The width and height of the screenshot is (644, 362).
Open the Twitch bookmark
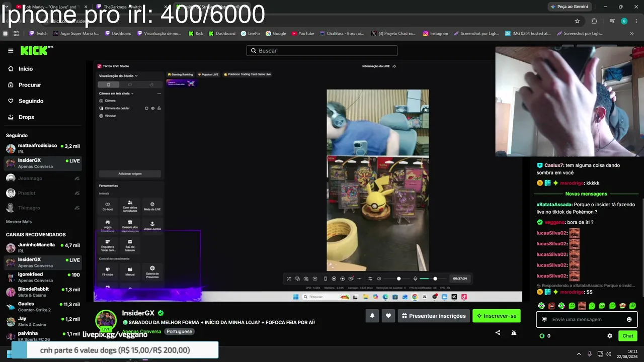point(38,34)
